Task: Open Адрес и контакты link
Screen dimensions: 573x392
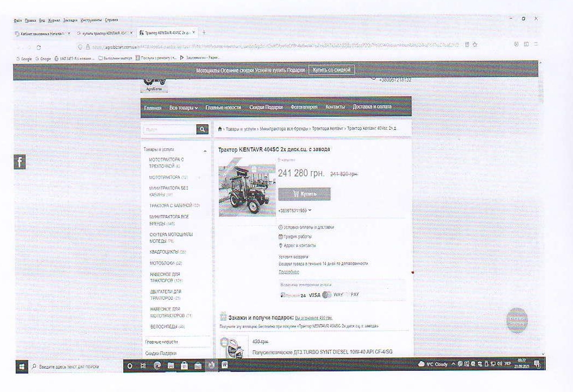Action: tap(297, 245)
